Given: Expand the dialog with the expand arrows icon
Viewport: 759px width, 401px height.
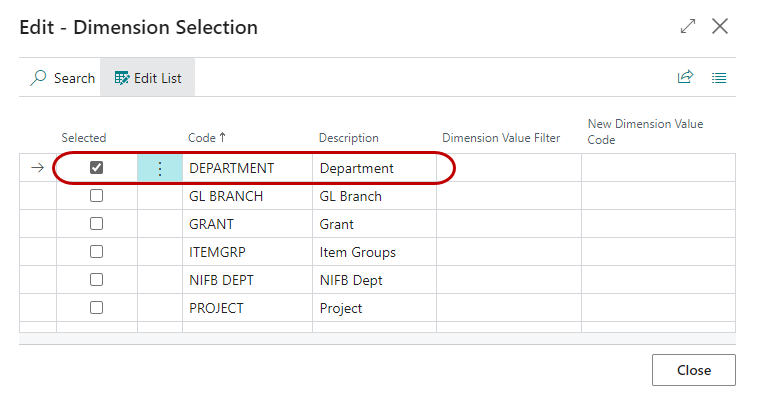Looking at the screenshot, I should click(x=687, y=27).
